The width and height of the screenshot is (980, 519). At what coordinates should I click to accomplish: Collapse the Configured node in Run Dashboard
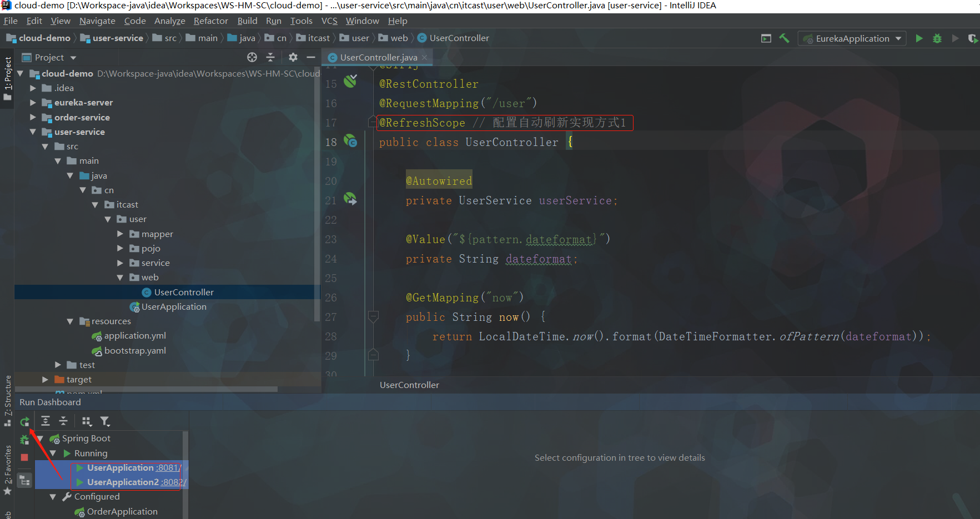point(53,497)
